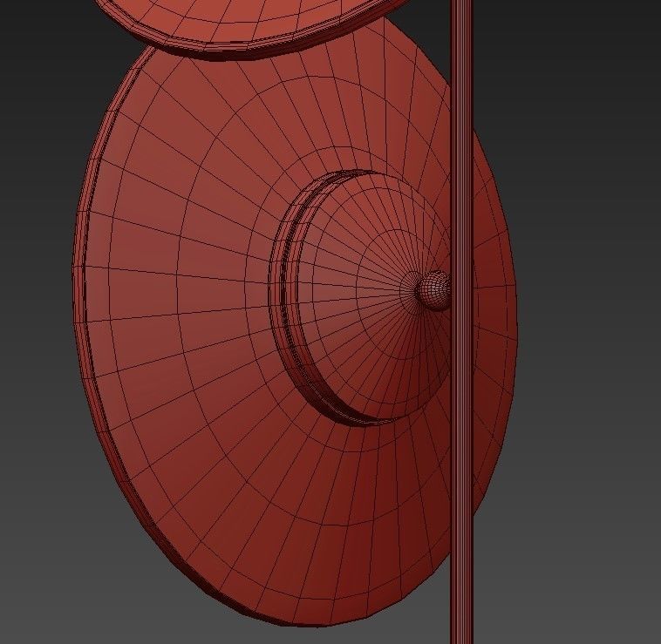Select the raised central cone hub

358,297
